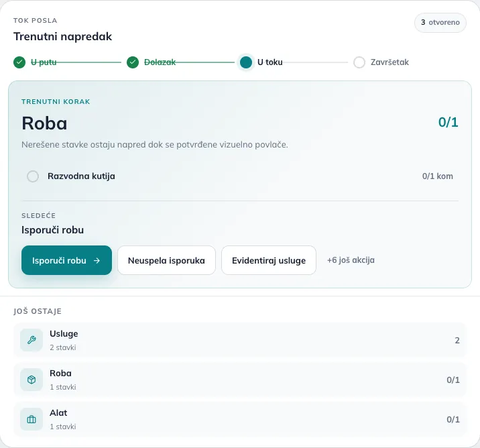Open the Alat remaining row

pos(240,419)
